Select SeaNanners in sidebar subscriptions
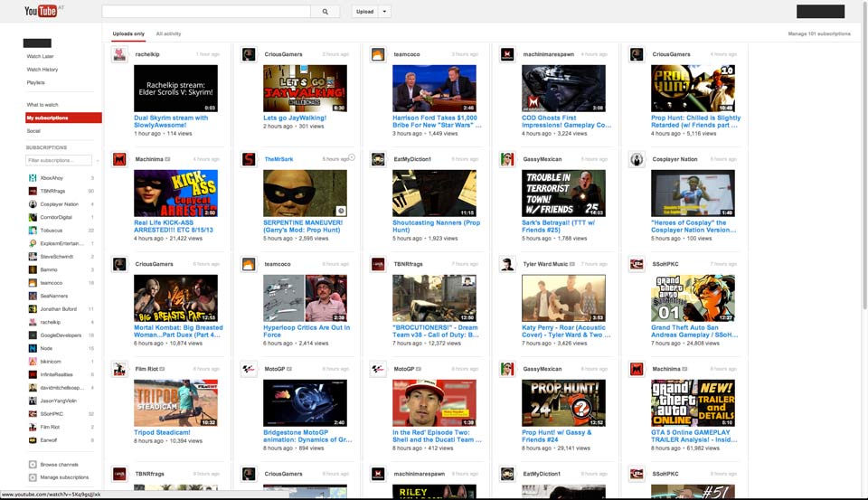Viewport: 868px width, 500px height. tap(53, 296)
